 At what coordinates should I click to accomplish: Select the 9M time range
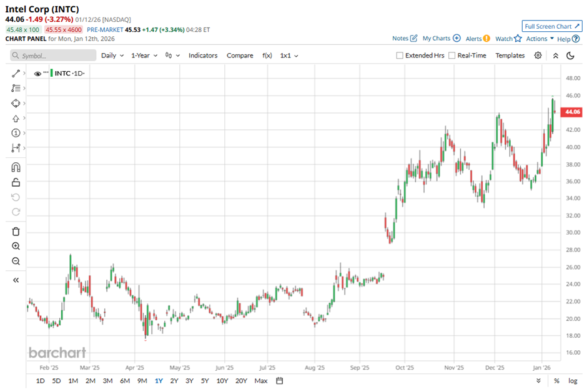coord(142,381)
